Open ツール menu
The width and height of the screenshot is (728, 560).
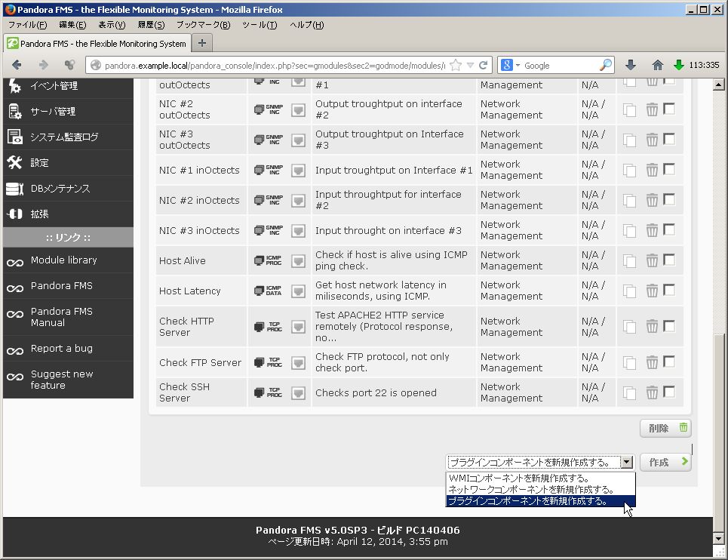[260, 25]
